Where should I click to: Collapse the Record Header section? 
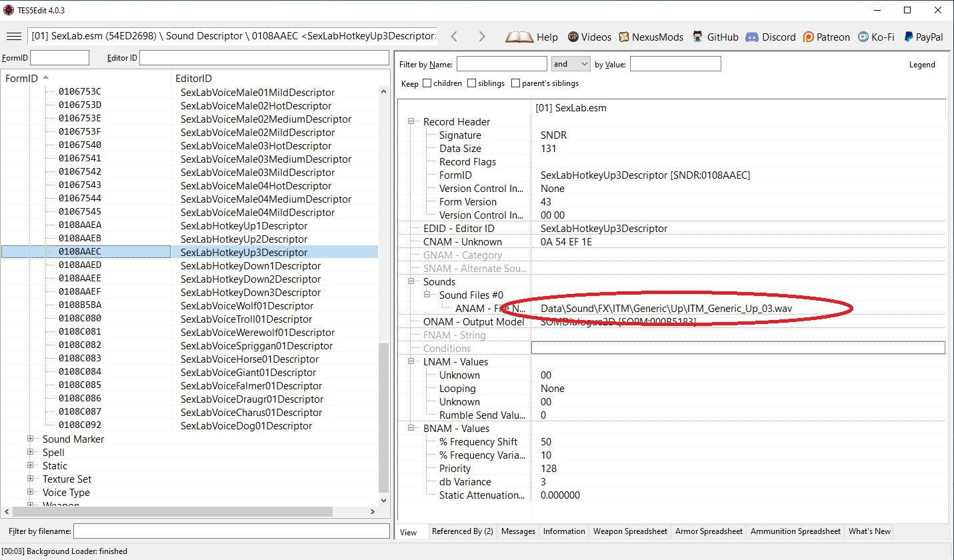click(x=411, y=121)
